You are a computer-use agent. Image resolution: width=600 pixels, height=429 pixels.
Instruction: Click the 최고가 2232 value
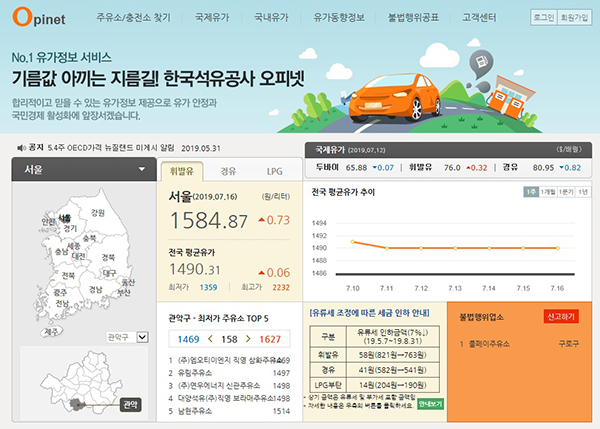(x=281, y=287)
